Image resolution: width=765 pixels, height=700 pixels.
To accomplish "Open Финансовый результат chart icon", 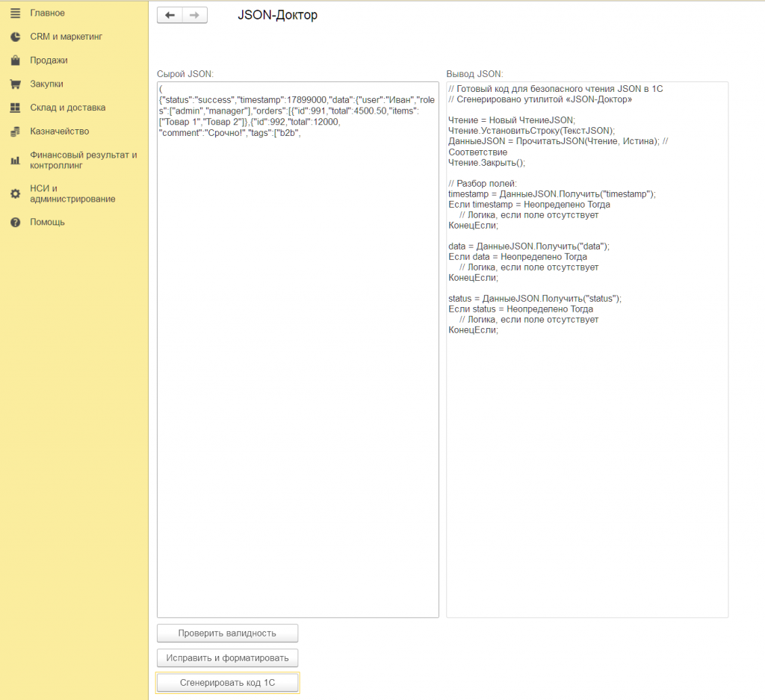I will click(x=15, y=160).
